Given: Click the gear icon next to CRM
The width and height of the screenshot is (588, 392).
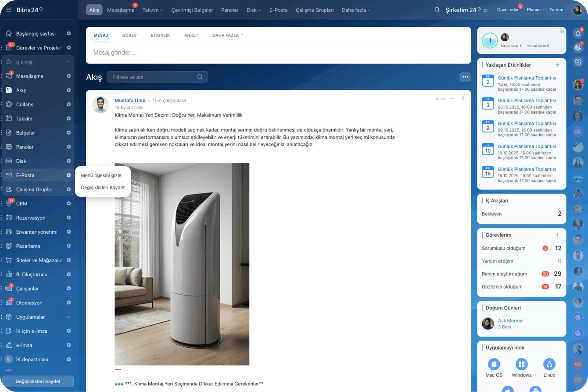Looking at the screenshot, I should click(69, 203).
